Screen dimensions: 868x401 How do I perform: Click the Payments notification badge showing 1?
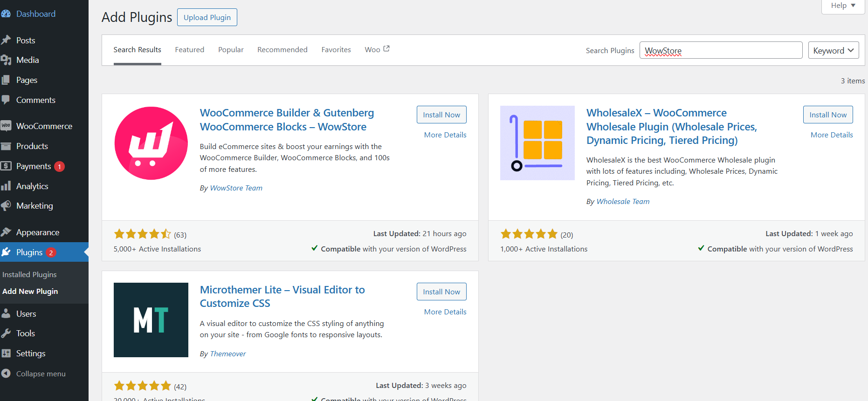tap(59, 166)
